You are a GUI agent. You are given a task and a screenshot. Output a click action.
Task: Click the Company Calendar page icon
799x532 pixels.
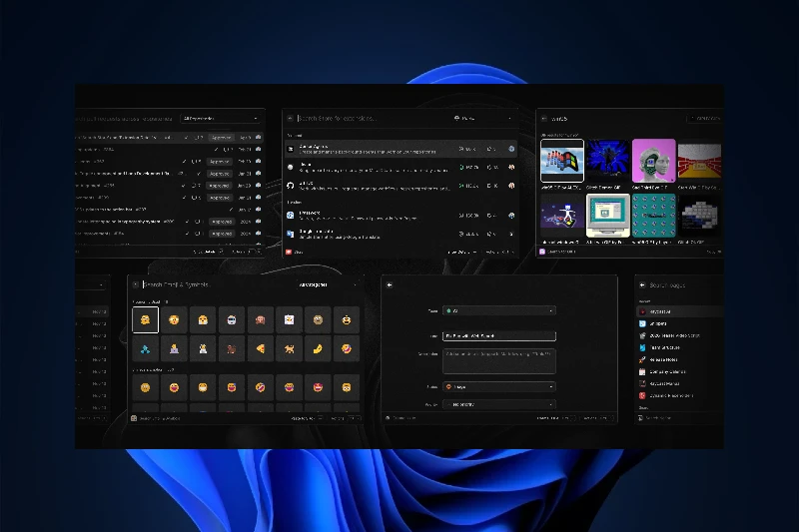[642, 371]
